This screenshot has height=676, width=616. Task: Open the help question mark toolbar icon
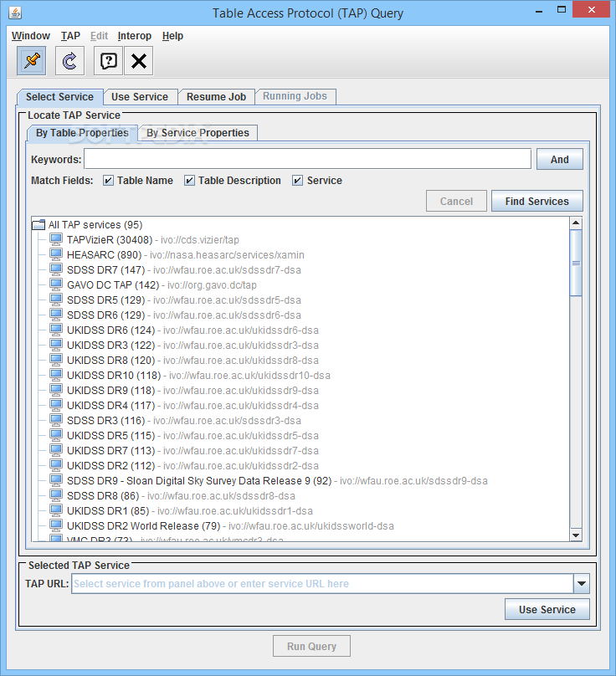coord(108,61)
